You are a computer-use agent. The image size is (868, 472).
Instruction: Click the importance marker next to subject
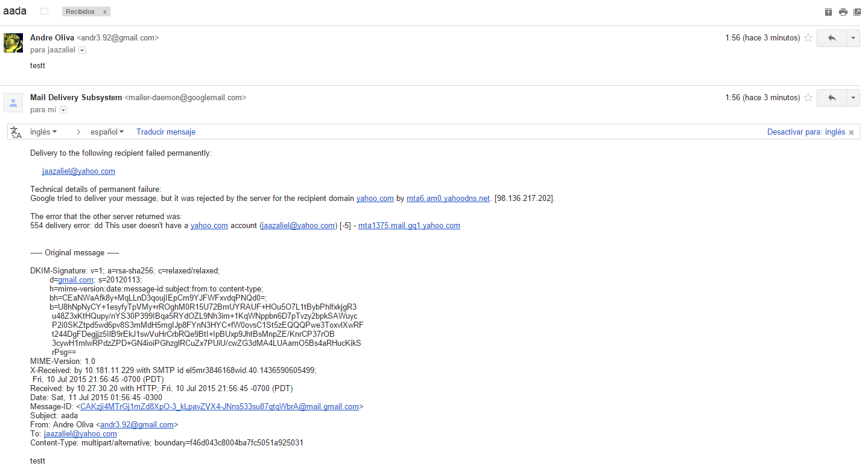coord(44,11)
